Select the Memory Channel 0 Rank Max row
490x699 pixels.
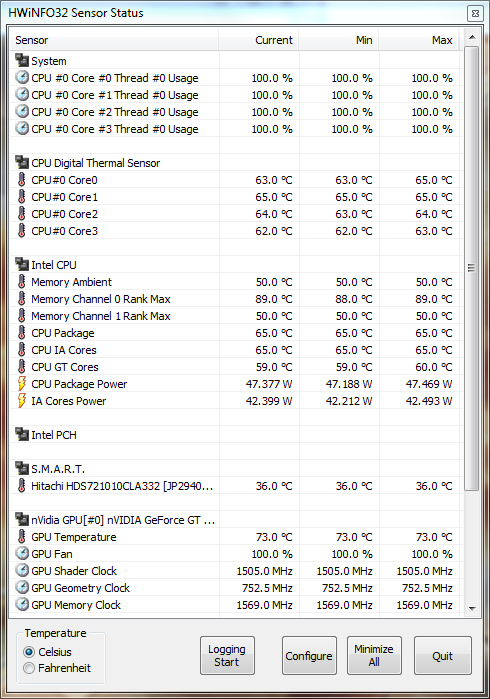click(235, 299)
